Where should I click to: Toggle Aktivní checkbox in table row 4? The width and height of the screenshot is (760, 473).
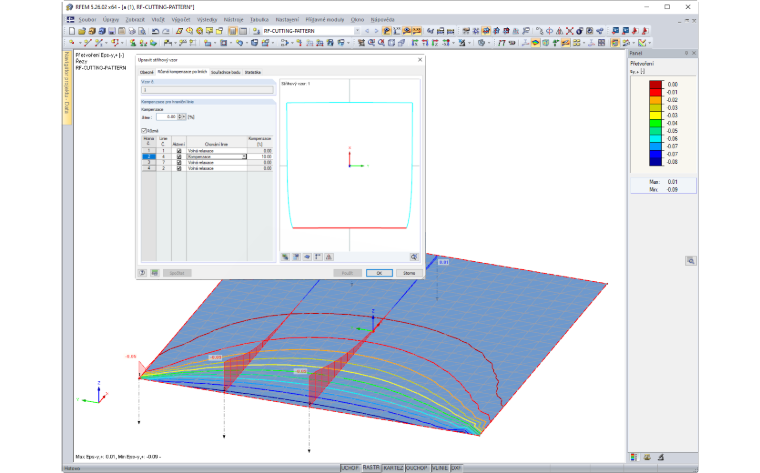(x=179, y=168)
